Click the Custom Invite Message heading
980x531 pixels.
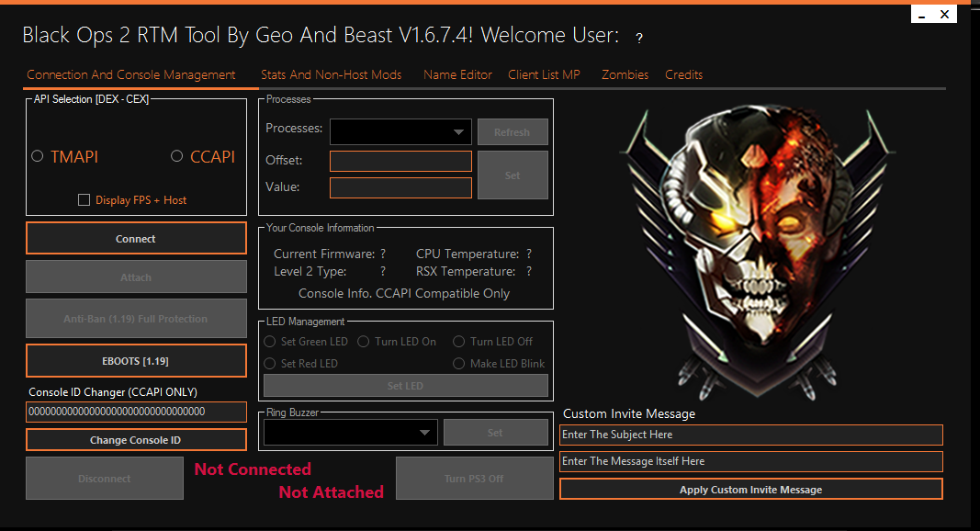629,413
